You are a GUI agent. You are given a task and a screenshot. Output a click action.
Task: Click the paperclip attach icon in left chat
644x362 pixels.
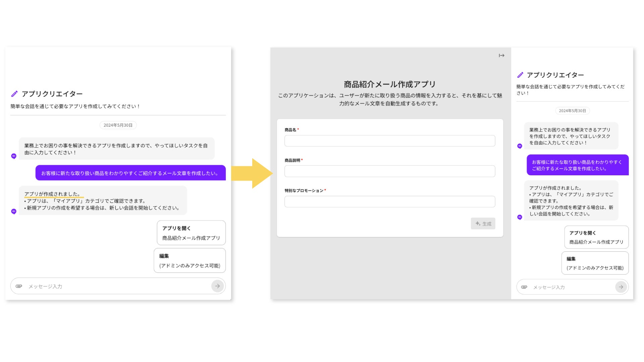pos(19,286)
